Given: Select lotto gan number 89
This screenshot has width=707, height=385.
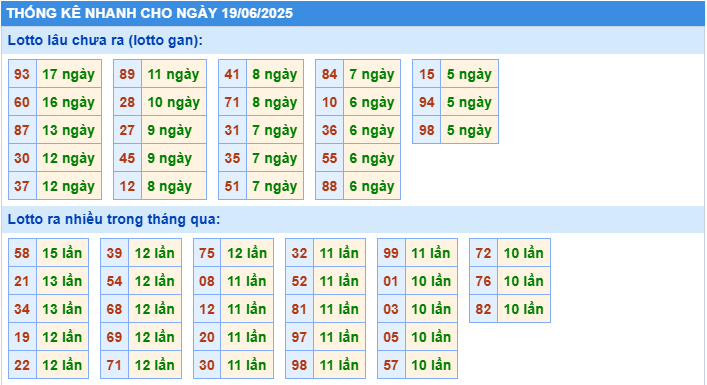Looking at the screenshot, I should 128,74.
